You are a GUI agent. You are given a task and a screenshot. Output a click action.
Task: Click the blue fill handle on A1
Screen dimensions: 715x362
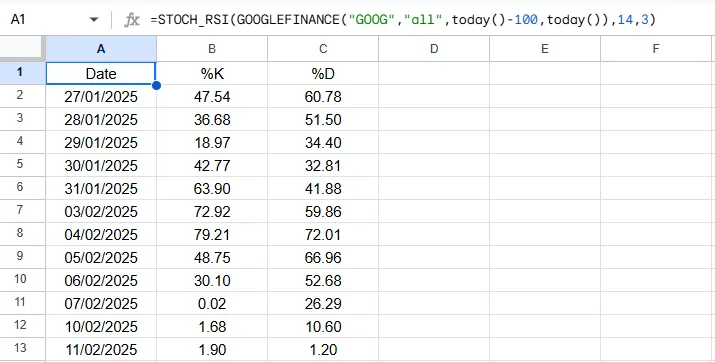(x=156, y=85)
